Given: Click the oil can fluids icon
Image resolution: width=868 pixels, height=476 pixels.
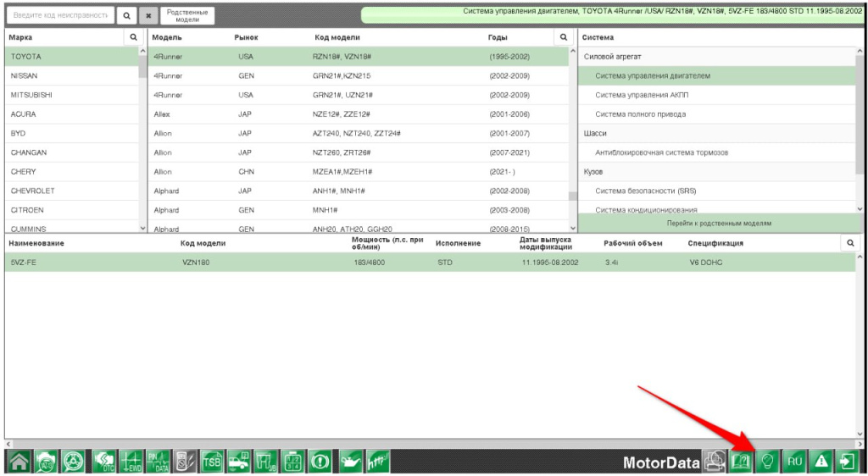Looking at the screenshot, I should [x=349, y=462].
